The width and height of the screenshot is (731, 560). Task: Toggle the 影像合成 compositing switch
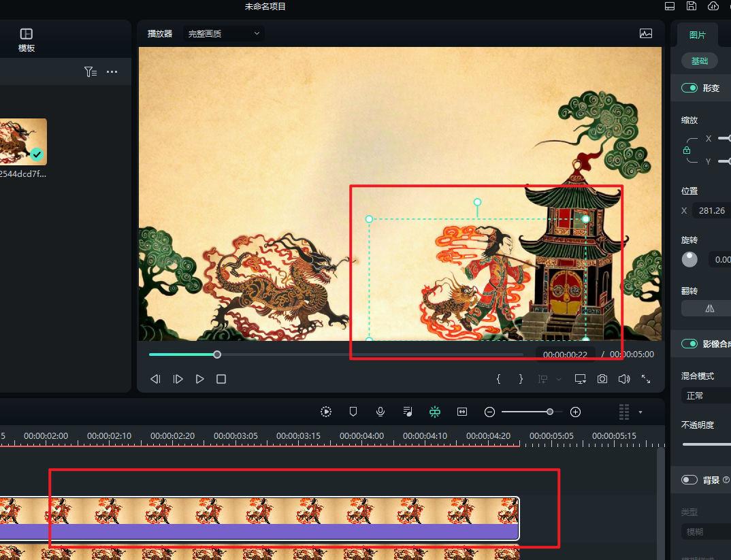tap(689, 344)
